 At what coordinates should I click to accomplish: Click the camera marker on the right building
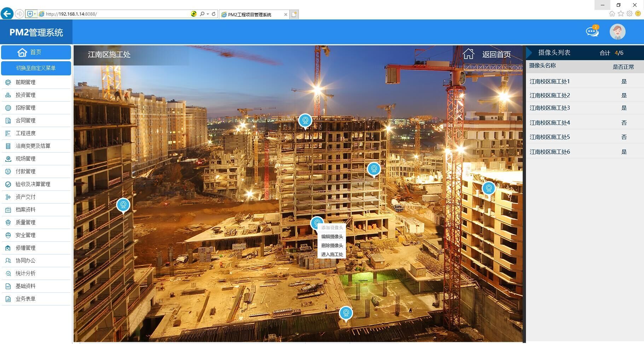coord(488,188)
